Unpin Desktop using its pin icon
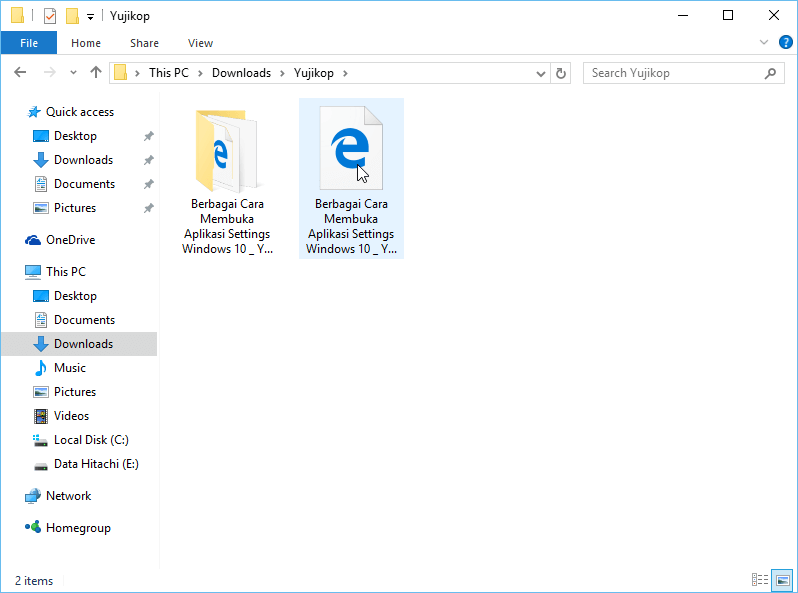The image size is (798, 593). [149, 136]
